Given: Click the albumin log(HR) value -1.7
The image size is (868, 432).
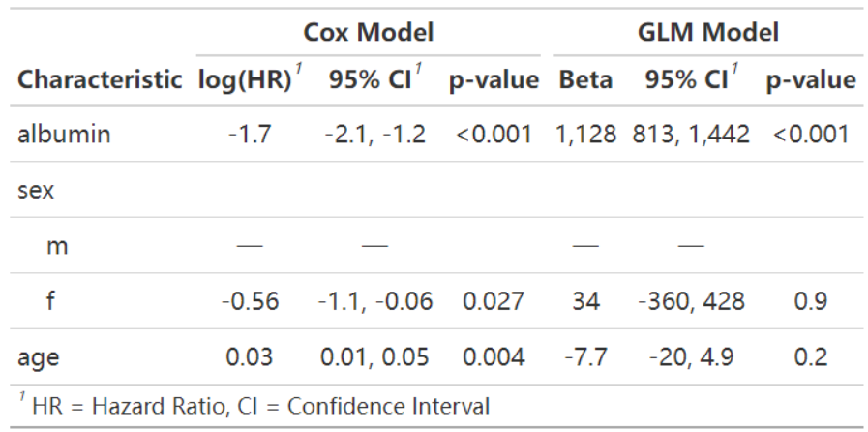Looking at the screenshot, I should click(x=250, y=135).
